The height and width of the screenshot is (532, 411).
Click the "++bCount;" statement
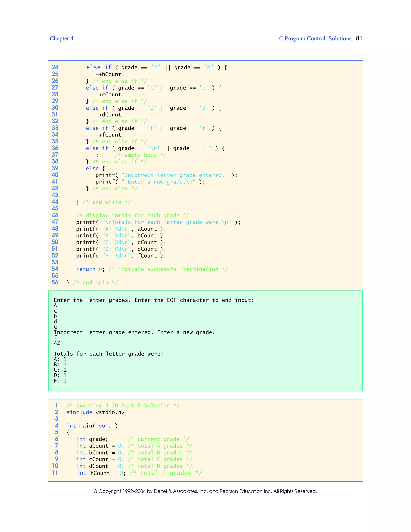(x=110, y=74)
